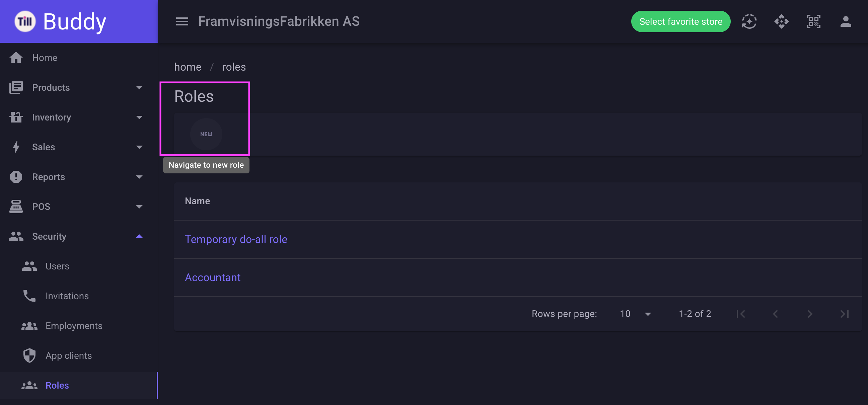The width and height of the screenshot is (868, 405).
Task: Expand the Sales menu arrow
Action: [139, 147]
